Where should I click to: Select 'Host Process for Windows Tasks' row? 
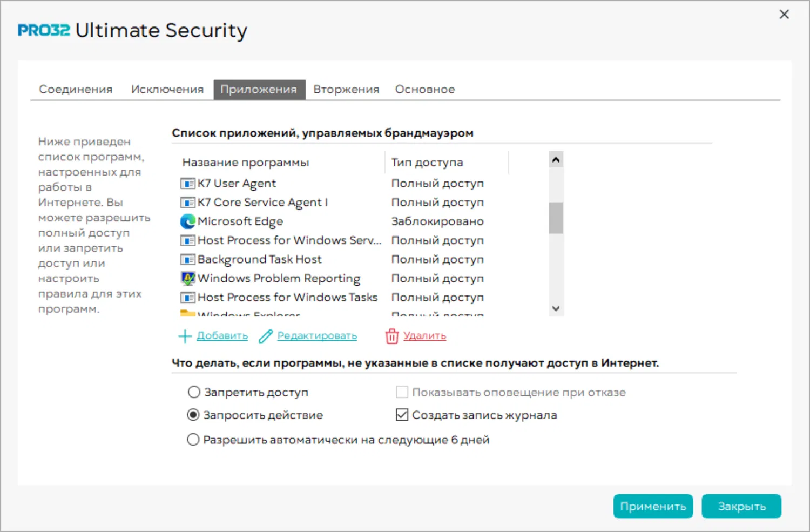tap(287, 298)
